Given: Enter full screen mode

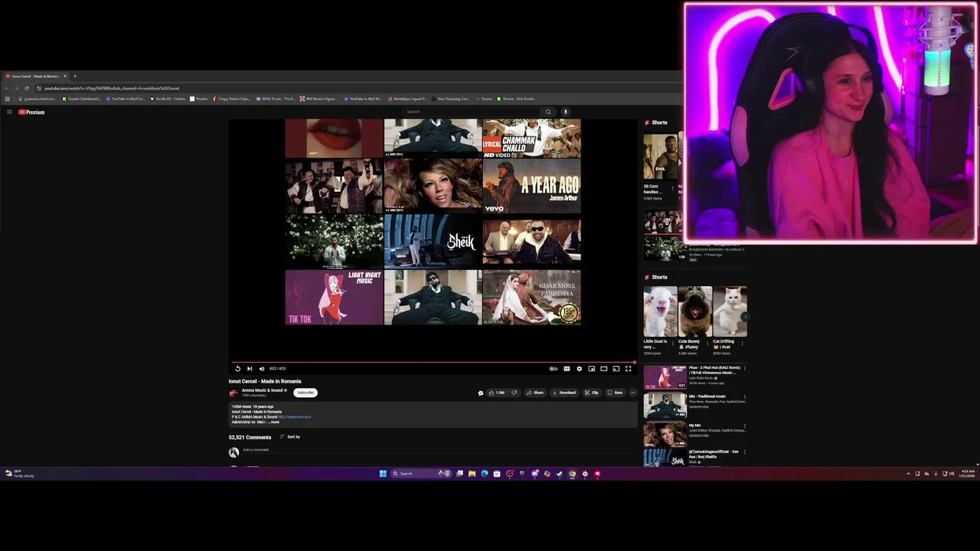Looking at the screenshot, I should tap(628, 369).
